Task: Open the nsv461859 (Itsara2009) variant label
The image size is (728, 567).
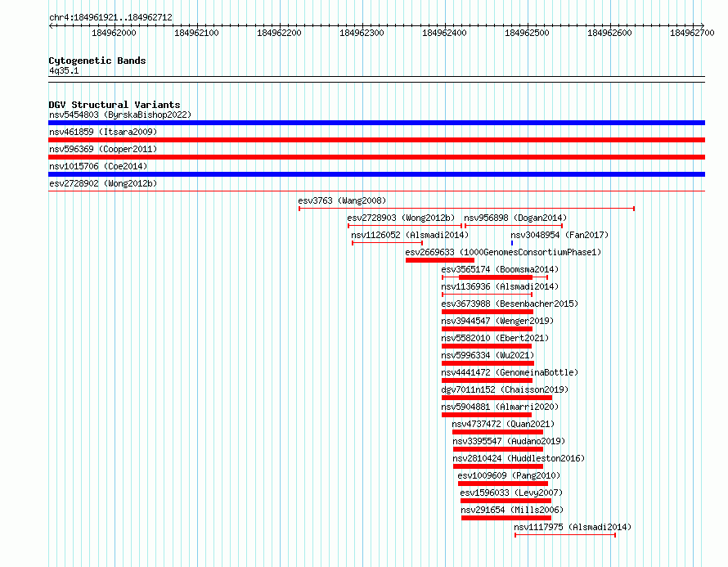Action: 103,132
